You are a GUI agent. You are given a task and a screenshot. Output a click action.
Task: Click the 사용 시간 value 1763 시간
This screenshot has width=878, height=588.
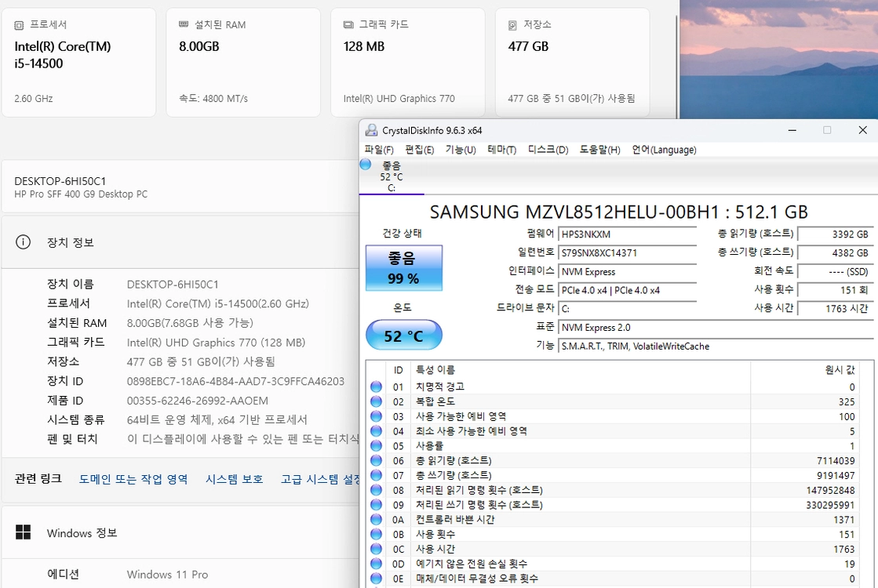click(834, 309)
